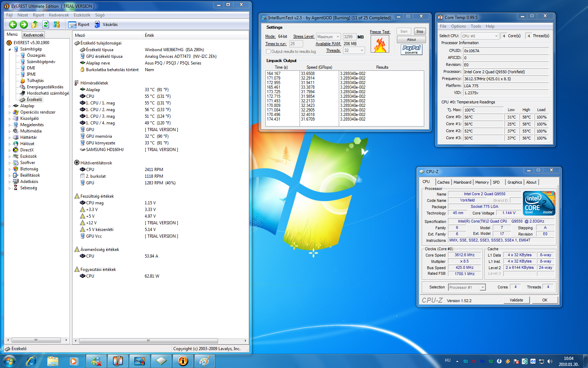Switch to the SPD tab in CPU-Z
Screen dimensions: 588x368
tap(496, 182)
